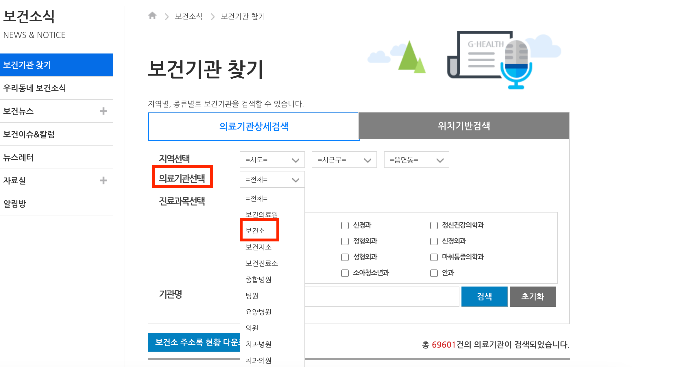Click into the 기관명 text field

(382, 296)
